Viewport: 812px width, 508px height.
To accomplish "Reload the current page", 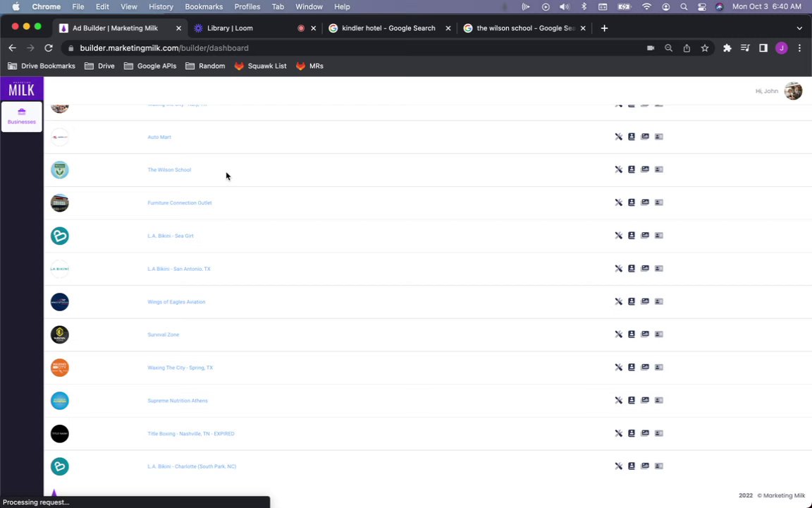I will click(49, 48).
